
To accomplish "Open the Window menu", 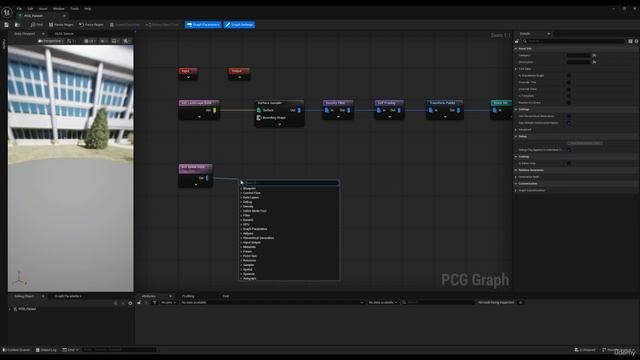I will click(59, 9).
